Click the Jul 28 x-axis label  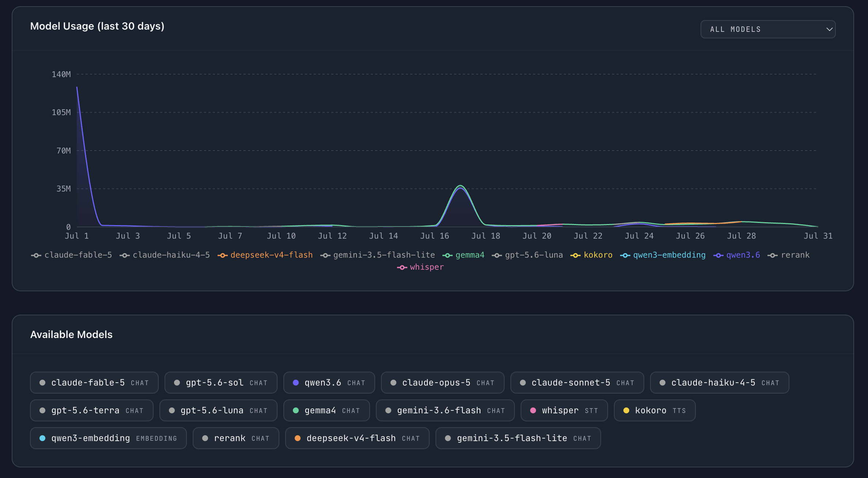741,236
